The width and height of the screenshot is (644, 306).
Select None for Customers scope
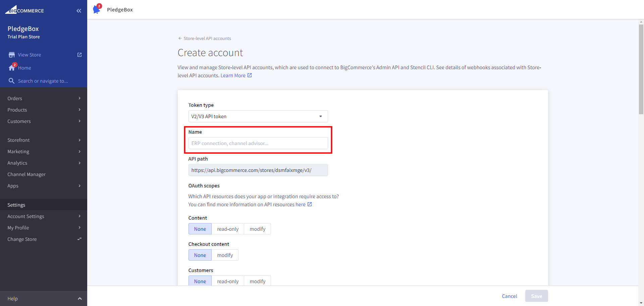200,281
